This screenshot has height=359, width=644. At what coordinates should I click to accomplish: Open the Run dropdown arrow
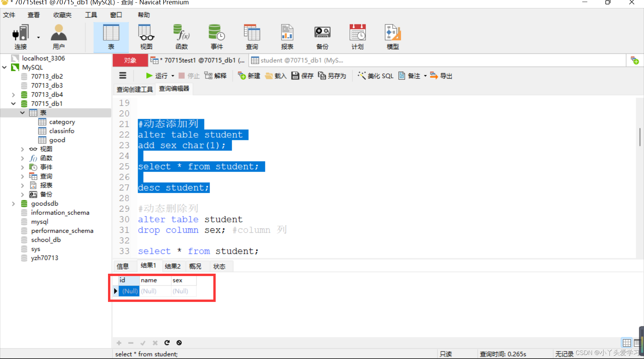click(x=173, y=76)
